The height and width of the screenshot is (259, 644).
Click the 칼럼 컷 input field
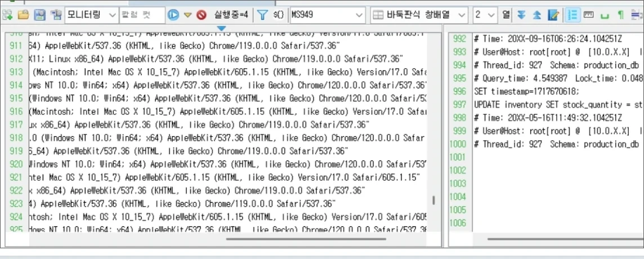142,15
